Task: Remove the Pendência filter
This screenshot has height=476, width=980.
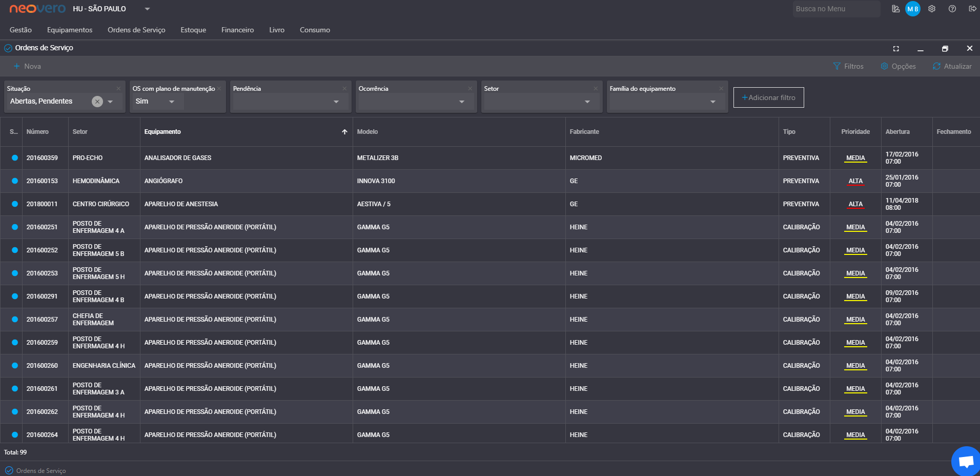Action: click(344, 89)
